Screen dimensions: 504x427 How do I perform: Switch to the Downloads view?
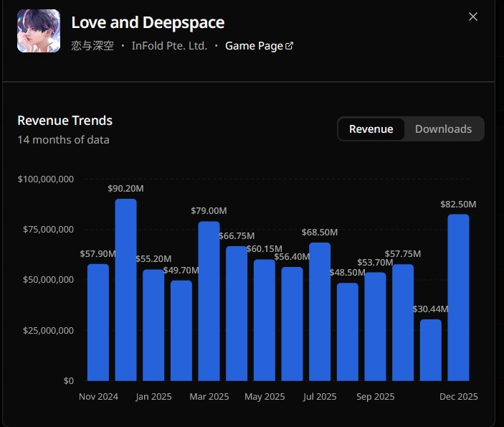click(443, 129)
